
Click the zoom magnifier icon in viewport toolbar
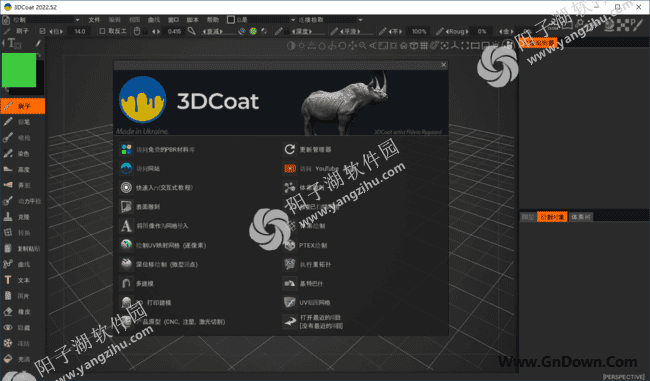(363, 46)
